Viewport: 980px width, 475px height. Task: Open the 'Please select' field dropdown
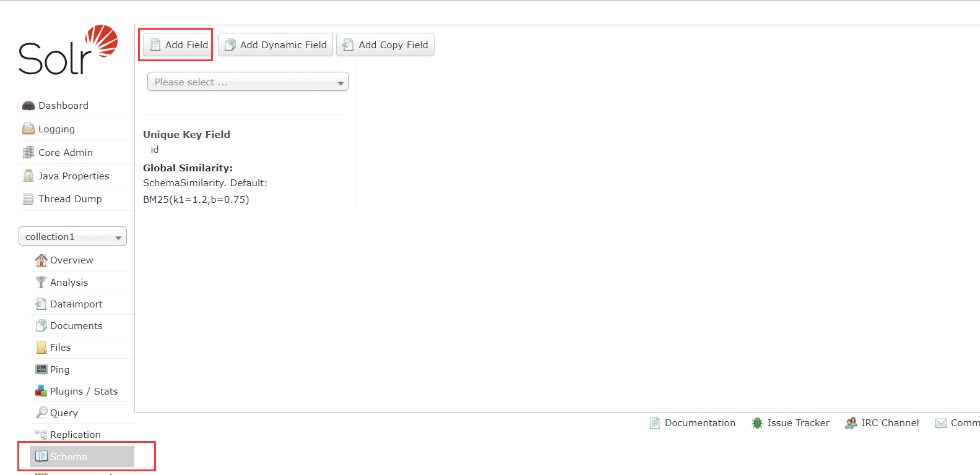[248, 82]
